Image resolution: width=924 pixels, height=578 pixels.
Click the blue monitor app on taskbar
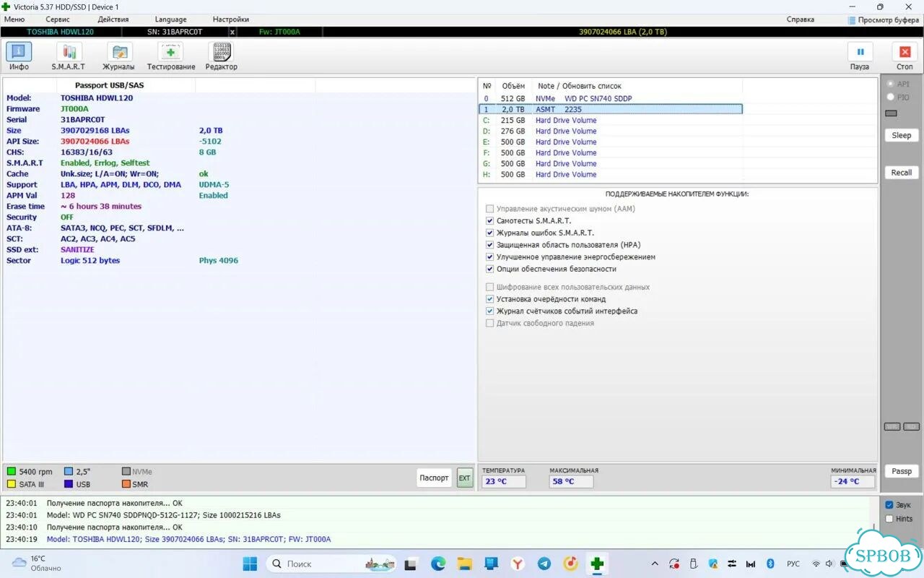click(491, 564)
